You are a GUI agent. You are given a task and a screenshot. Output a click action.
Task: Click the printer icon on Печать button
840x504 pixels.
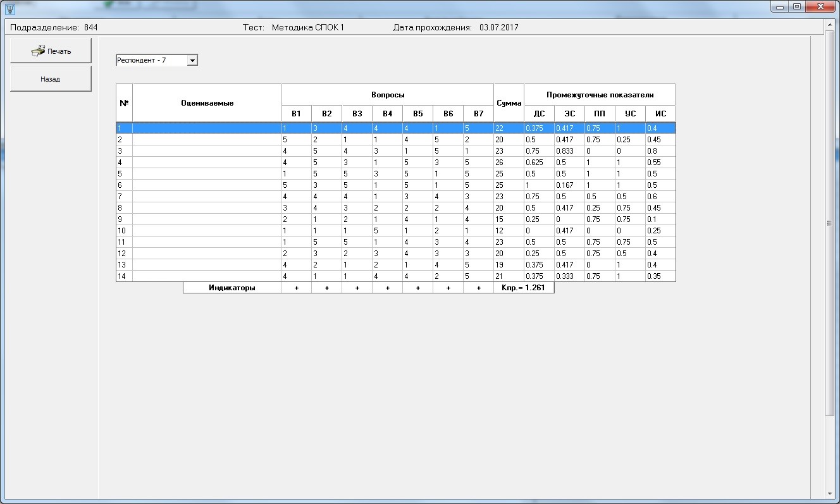point(38,51)
